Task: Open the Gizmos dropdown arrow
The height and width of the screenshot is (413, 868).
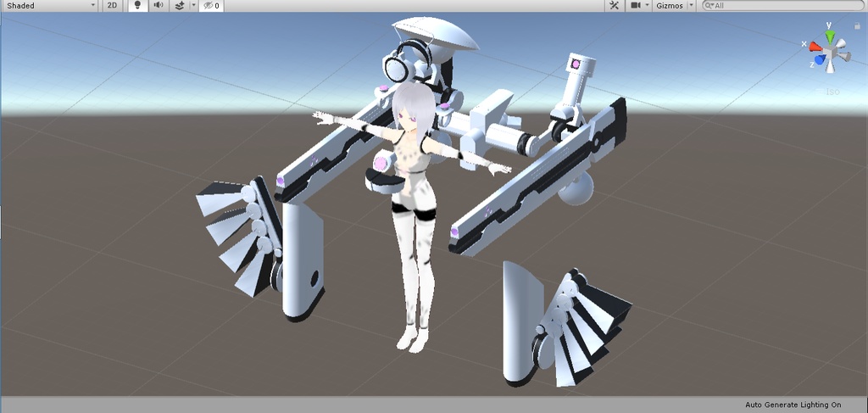Action: point(692,6)
